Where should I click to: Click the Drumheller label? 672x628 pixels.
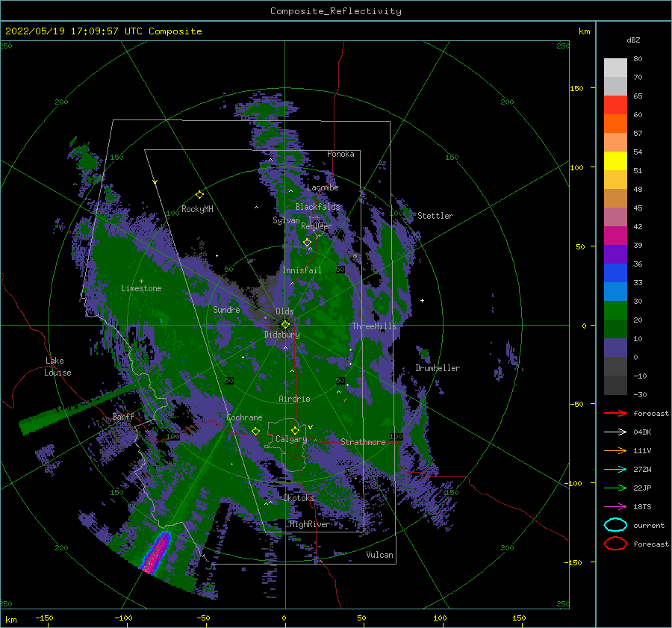pyautogui.click(x=438, y=368)
